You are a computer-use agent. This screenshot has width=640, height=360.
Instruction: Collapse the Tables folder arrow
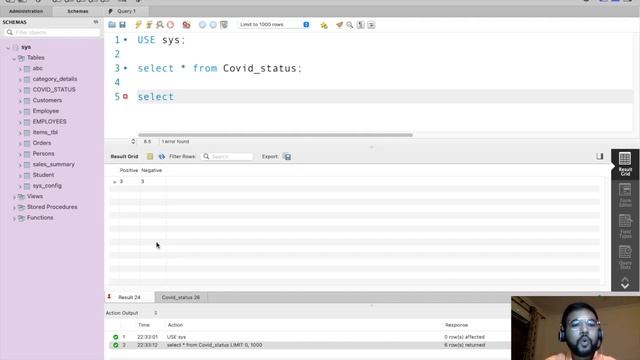[14, 58]
